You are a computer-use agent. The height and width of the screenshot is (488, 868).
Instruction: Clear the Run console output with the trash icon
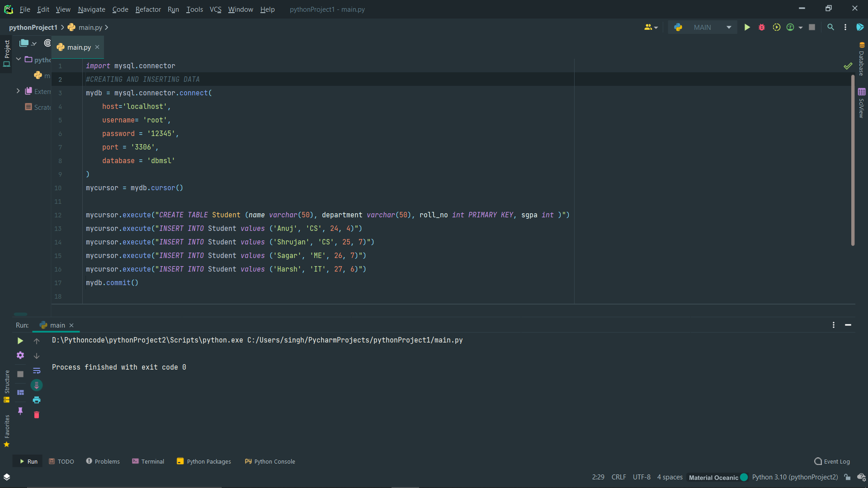coord(37,415)
